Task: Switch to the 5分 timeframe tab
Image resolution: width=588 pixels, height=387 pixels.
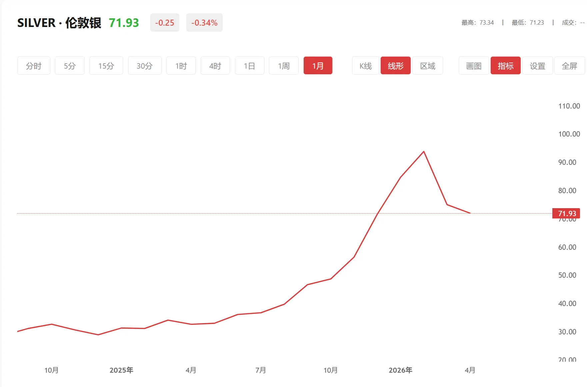Action: point(70,66)
